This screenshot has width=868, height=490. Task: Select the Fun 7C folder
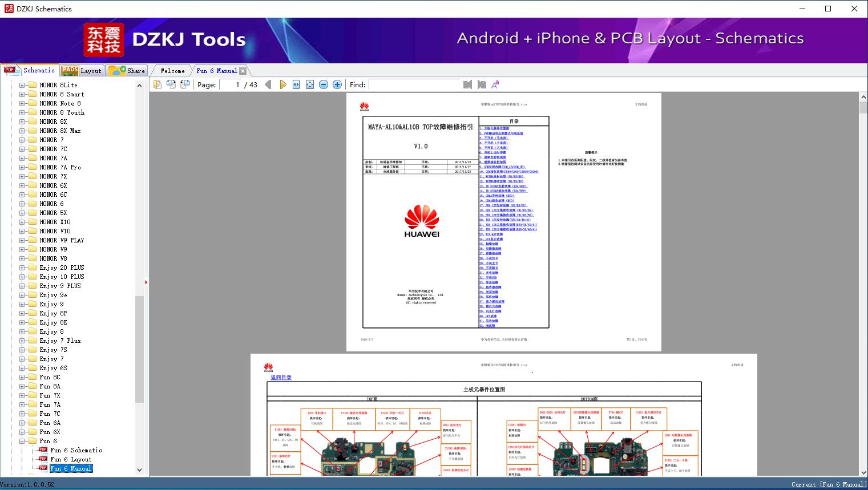click(x=50, y=414)
